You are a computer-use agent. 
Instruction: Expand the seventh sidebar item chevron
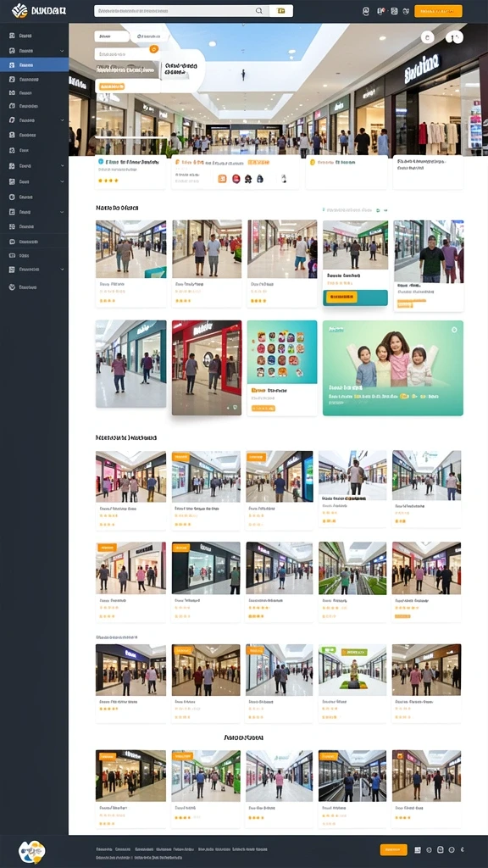coord(62,120)
